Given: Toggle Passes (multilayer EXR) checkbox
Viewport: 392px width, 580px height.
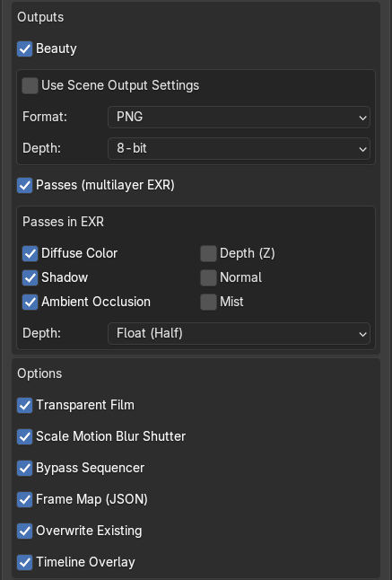Looking at the screenshot, I should tap(25, 185).
